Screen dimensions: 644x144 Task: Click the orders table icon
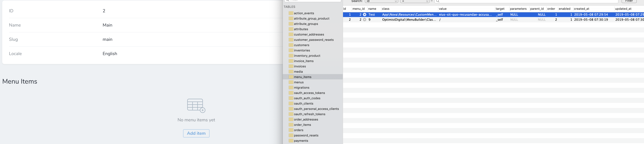[x=291, y=130]
